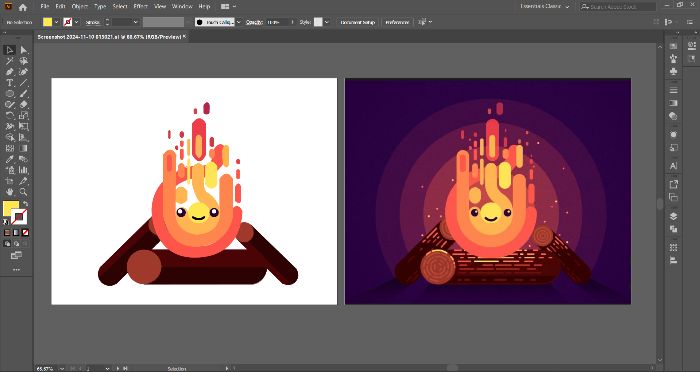Select the Lasso tool
This screenshot has width=700, height=372.
click(24, 61)
